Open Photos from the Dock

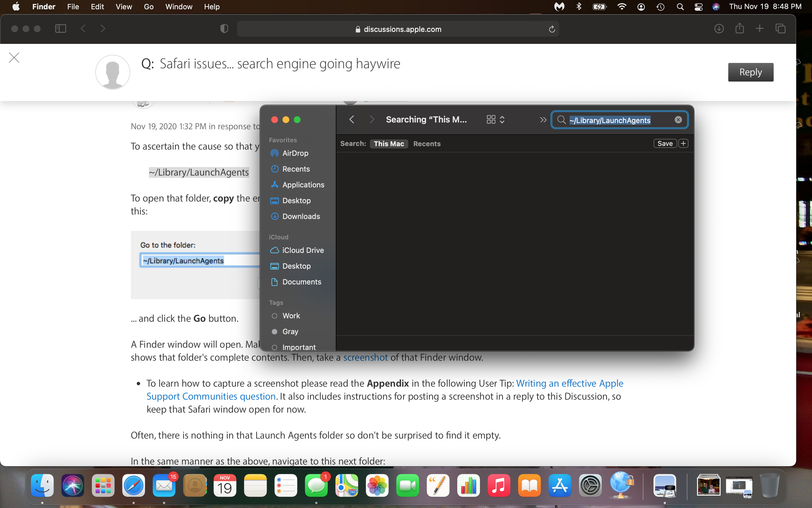[x=377, y=485]
